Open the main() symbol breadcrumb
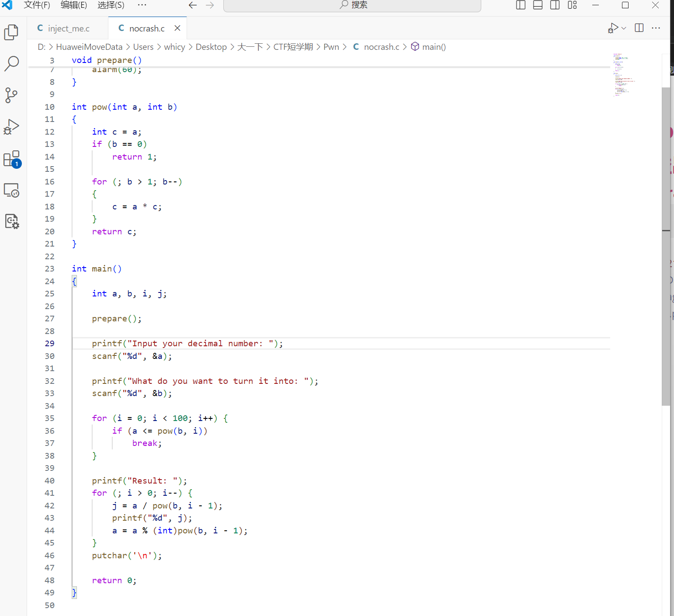674x616 pixels. pos(428,47)
